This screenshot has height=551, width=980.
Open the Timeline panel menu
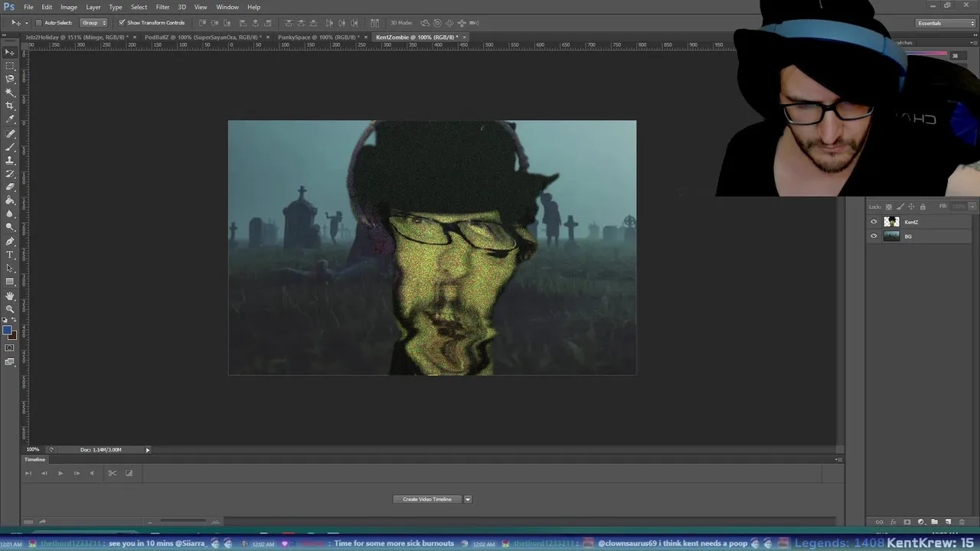838,459
